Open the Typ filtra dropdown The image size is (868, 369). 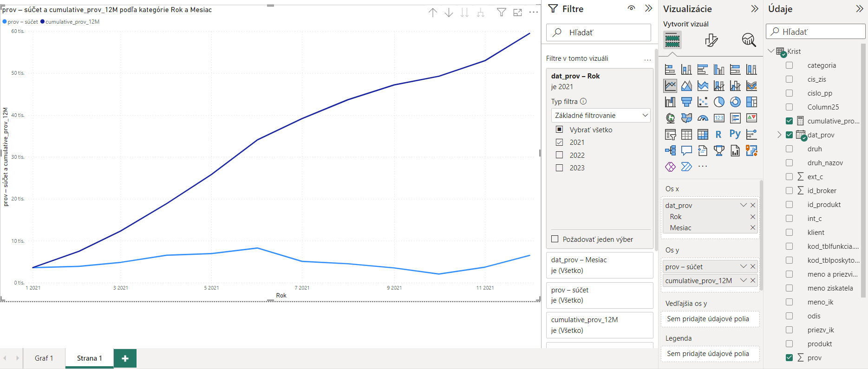(601, 116)
